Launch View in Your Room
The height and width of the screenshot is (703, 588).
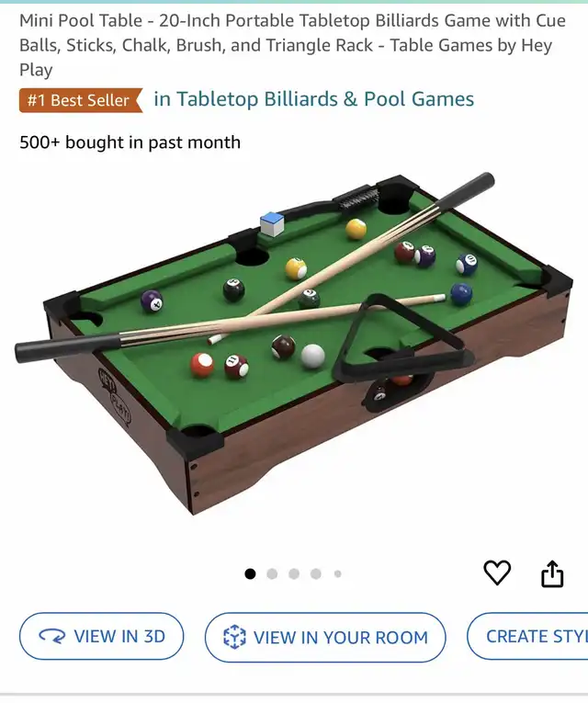coord(325,637)
